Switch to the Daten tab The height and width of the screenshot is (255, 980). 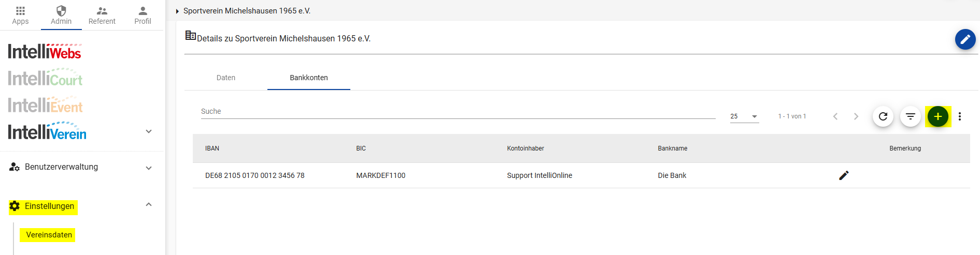click(226, 78)
